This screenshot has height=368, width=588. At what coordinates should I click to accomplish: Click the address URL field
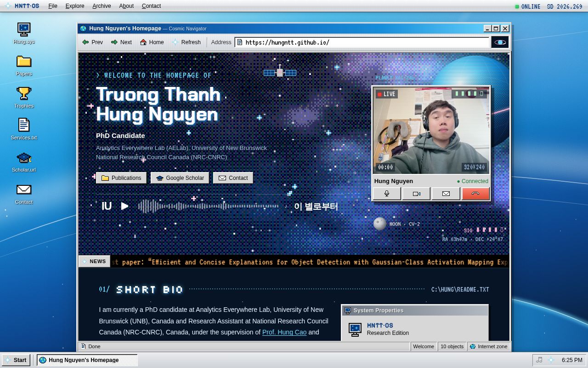(x=362, y=42)
